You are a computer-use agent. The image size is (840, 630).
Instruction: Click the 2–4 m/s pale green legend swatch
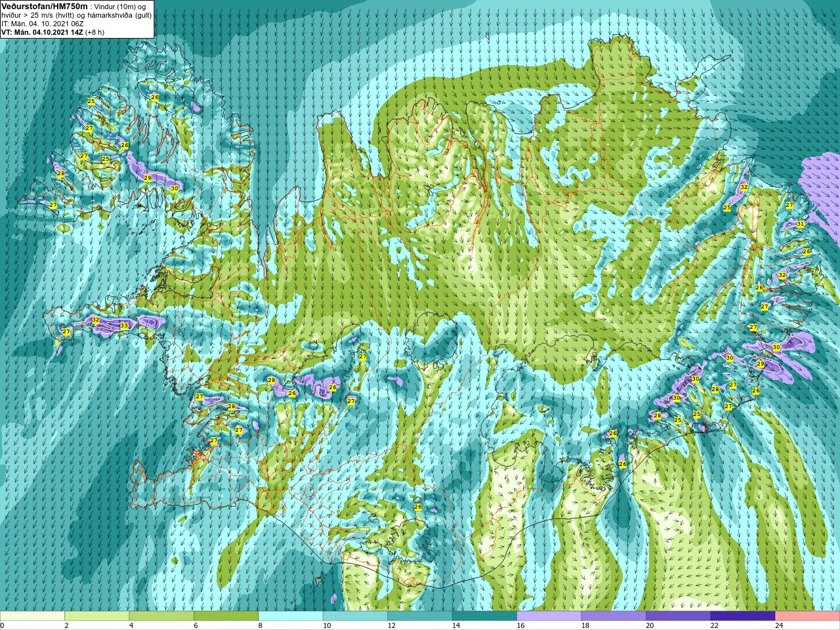pyautogui.click(x=96, y=616)
